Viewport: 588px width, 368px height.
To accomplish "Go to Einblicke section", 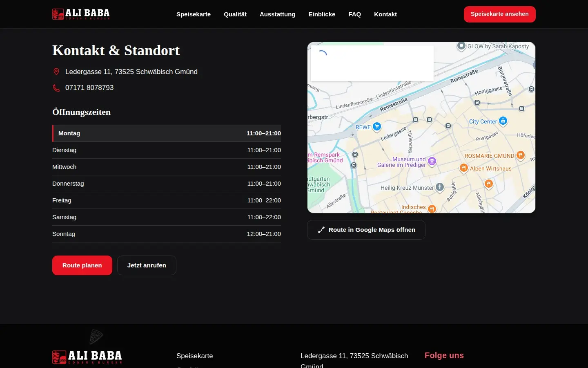I will click(322, 14).
